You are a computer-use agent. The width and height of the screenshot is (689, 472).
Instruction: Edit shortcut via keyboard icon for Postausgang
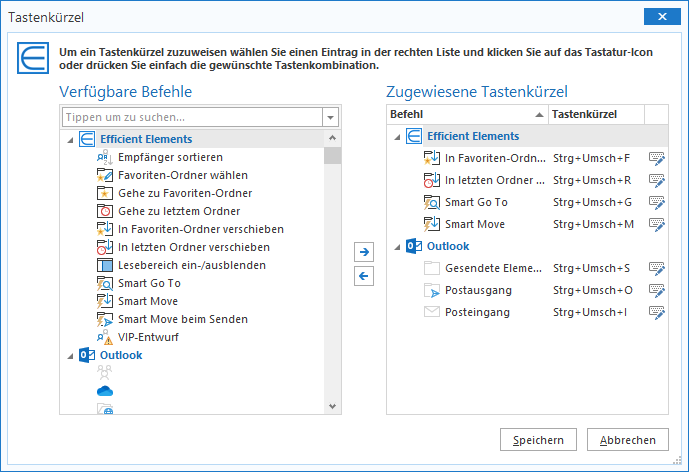657,290
